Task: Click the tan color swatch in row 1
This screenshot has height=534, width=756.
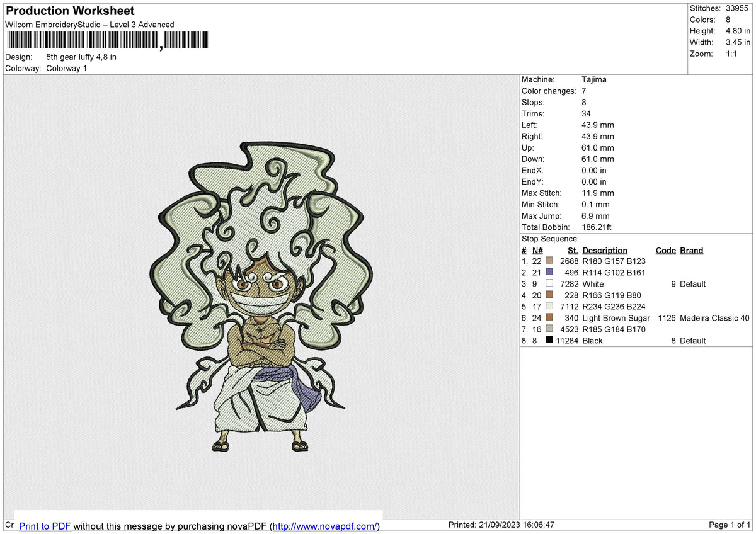Action: (549, 261)
